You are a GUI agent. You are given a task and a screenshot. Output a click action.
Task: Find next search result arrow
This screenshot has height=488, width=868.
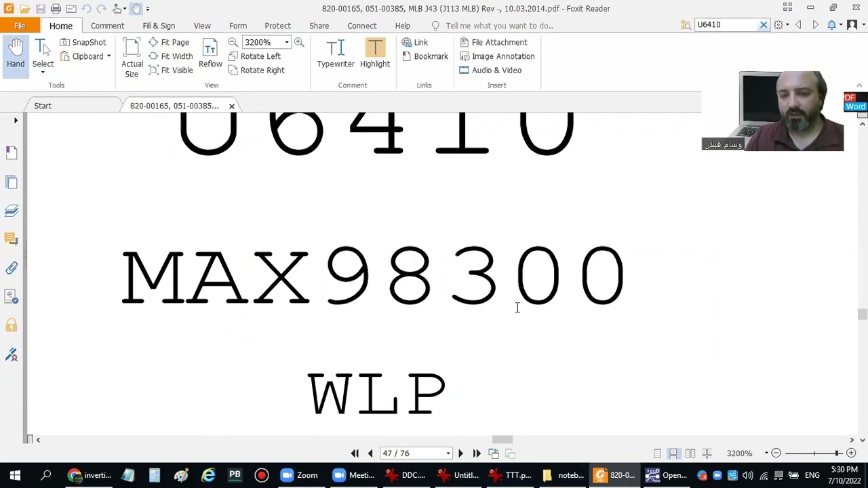coord(814,25)
